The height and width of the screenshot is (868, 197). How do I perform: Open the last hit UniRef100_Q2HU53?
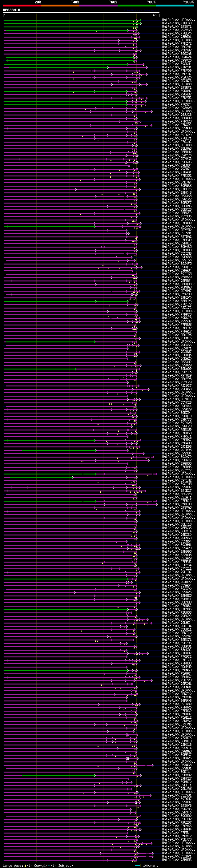(177, 860)
